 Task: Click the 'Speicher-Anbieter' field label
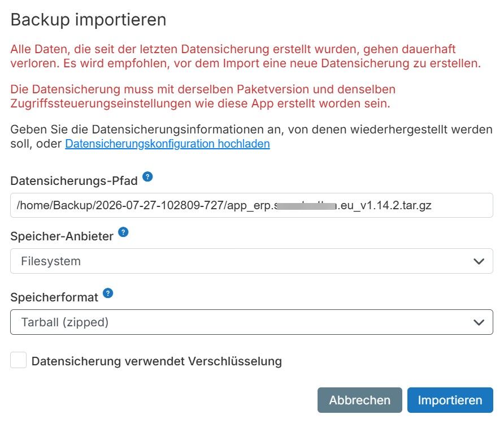click(62, 236)
